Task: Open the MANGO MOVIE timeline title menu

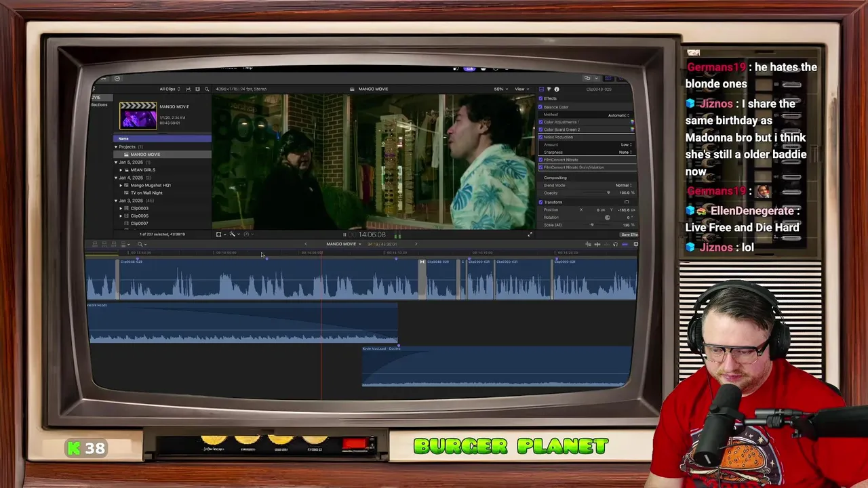Action: point(344,244)
